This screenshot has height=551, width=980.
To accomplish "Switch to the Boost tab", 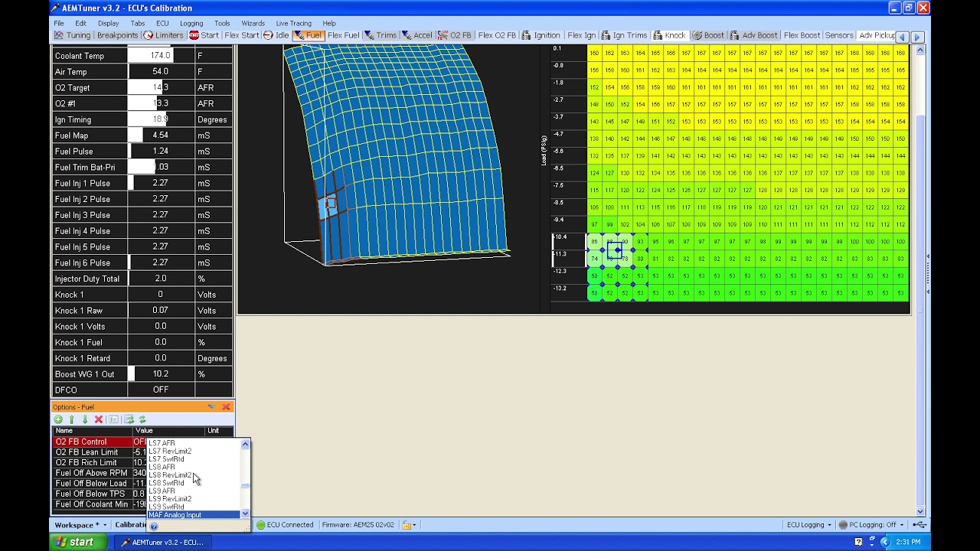I will [708, 35].
